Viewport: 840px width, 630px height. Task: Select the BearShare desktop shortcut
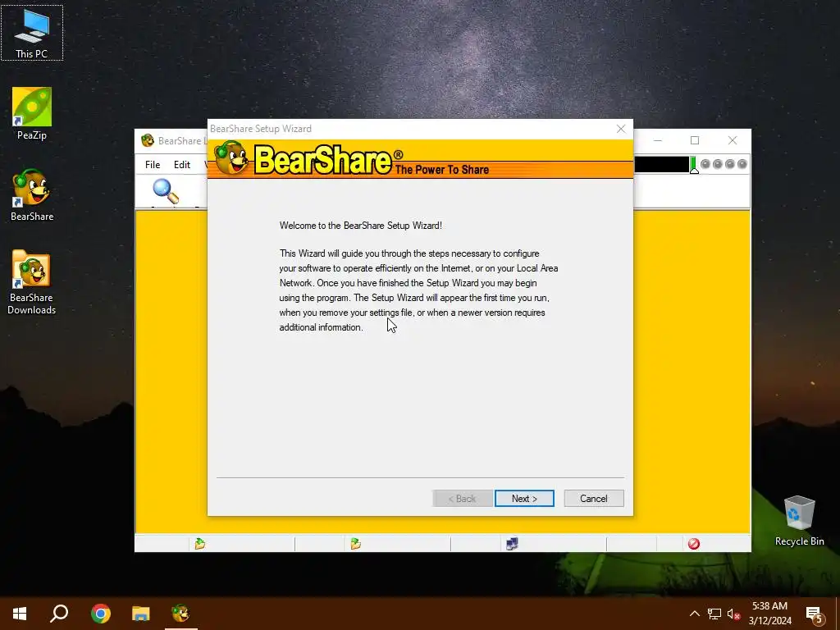(32, 195)
